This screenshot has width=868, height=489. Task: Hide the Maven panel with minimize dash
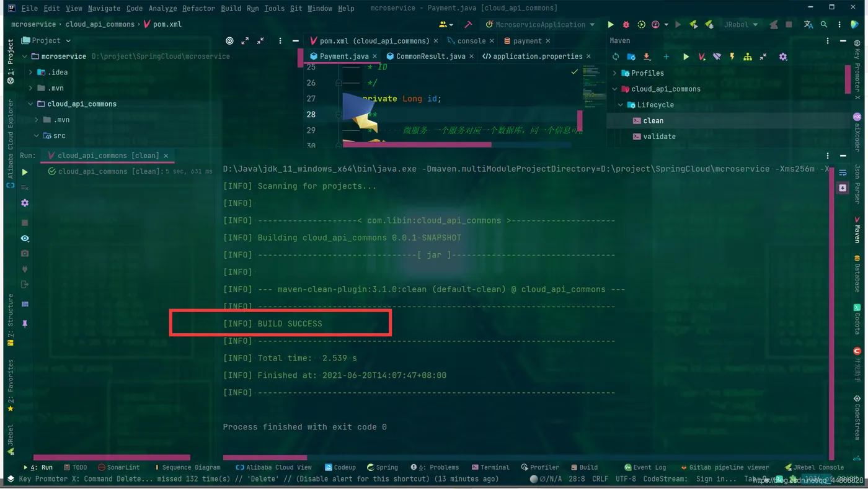[843, 41]
